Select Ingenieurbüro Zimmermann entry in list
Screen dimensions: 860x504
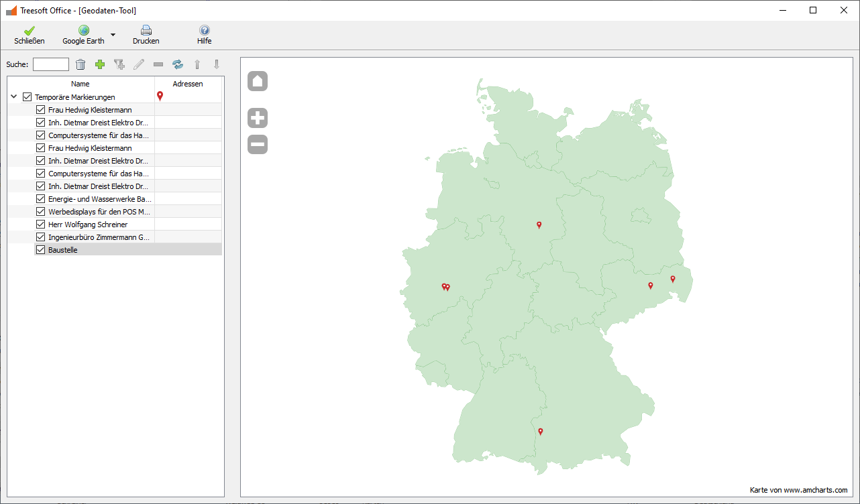click(99, 237)
